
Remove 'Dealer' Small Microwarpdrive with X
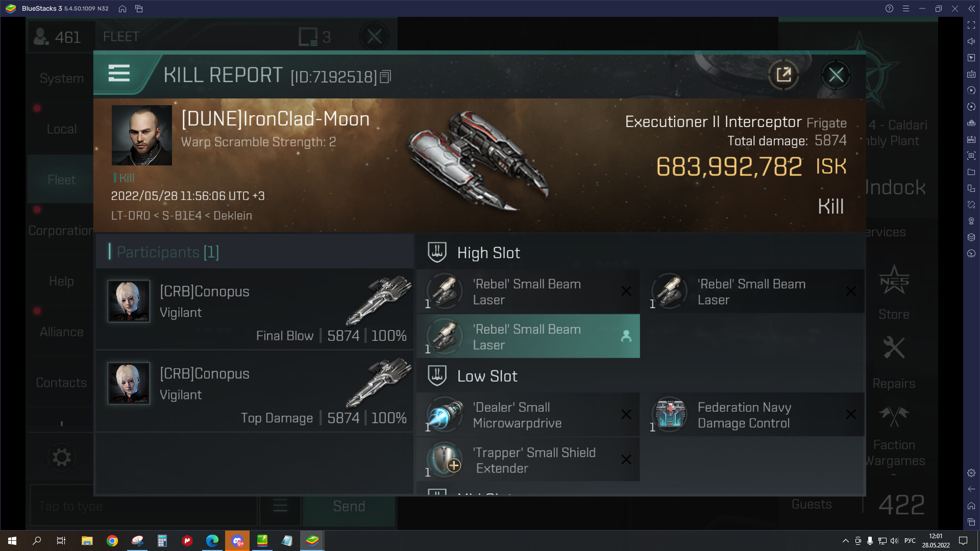pos(626,414)
